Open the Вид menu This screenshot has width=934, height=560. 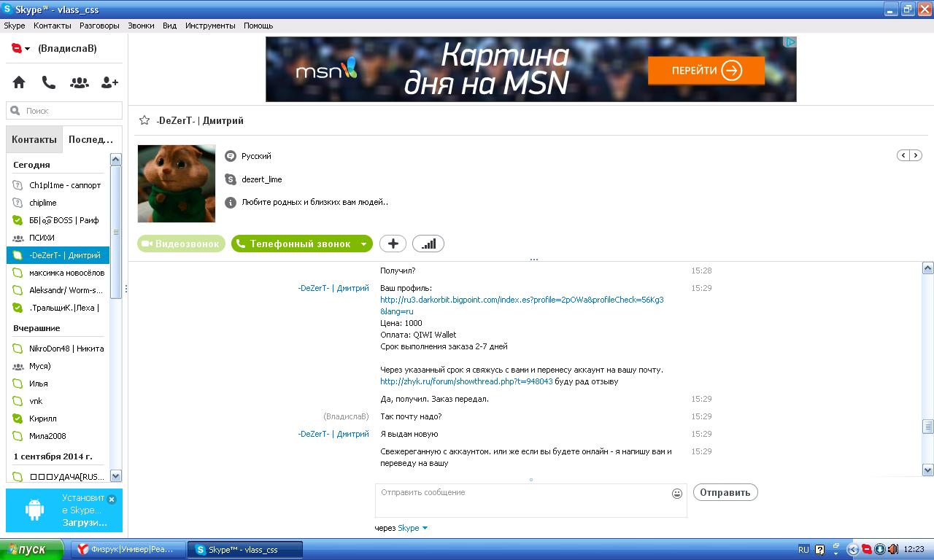coord(169,26)
